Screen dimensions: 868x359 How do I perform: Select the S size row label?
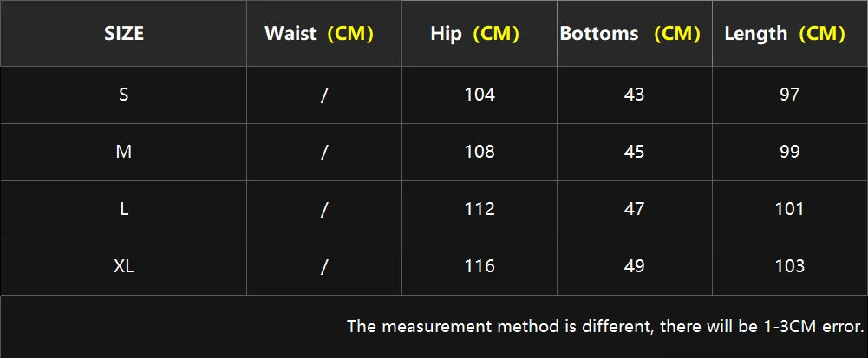click(x=124, y=95)
